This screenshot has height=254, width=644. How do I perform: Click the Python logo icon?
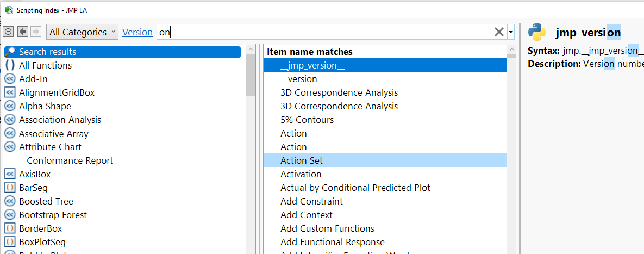point(536,33)
